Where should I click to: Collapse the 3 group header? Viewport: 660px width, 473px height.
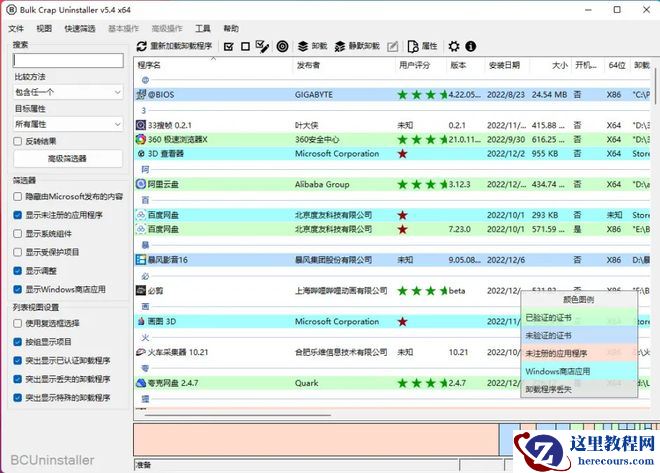coord(144,110)
